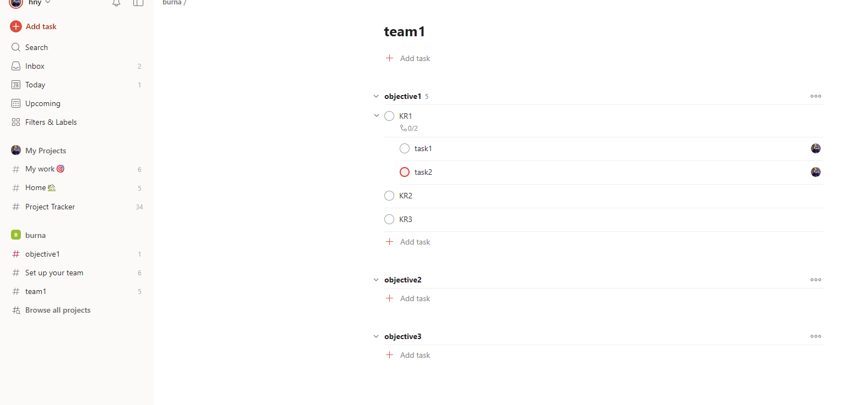Click the task1 assignee avatar
868x405 pixels.
point(815,148)
